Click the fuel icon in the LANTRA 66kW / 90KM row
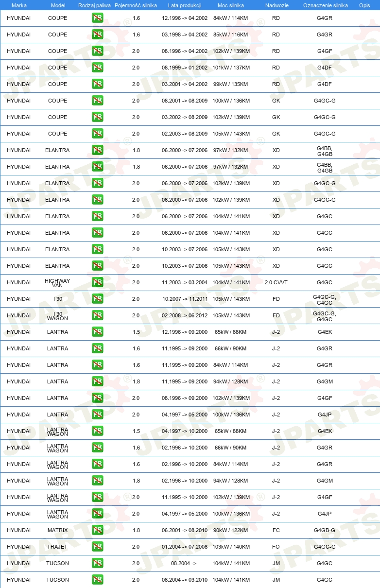Image resolution: width=380 pixels, height=588 pixels. pyautogui.click(x=97, y=348)
